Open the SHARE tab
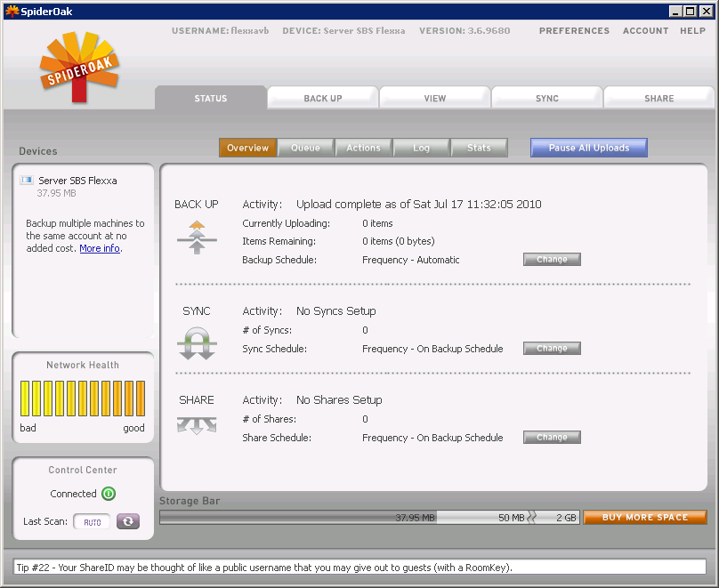 (x=658, y=98)
